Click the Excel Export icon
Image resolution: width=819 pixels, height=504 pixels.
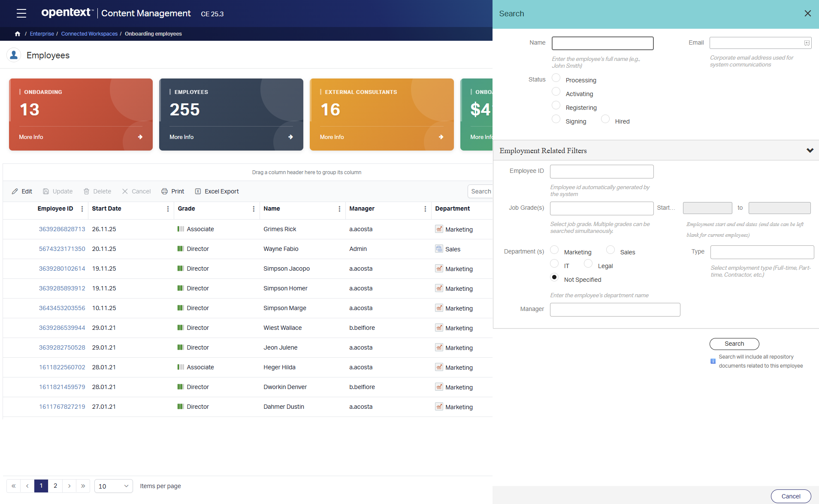tap(198, 191)
